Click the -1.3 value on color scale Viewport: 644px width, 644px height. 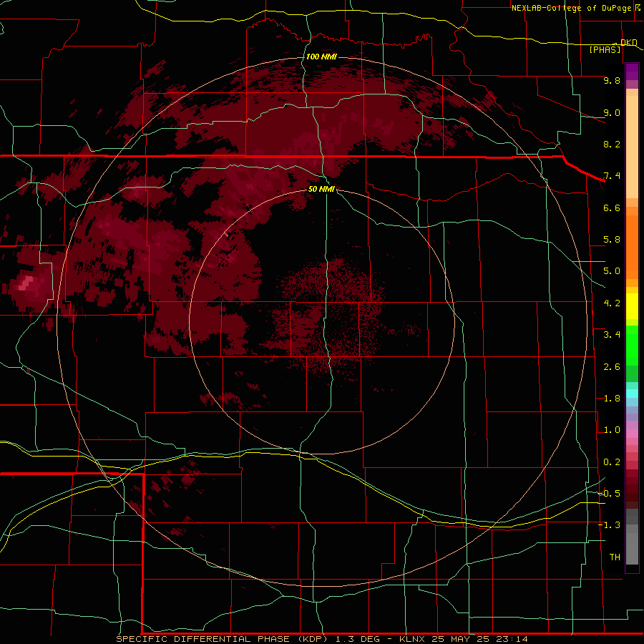(x=610, y=525)
